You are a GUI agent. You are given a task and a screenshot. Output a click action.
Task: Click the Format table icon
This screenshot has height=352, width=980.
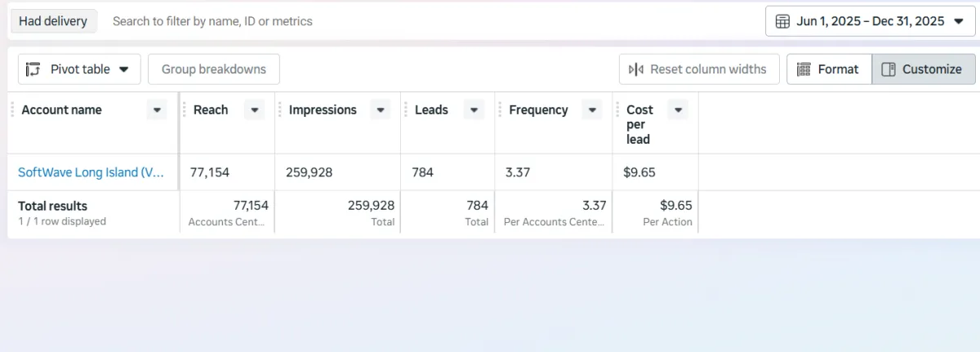804,69
